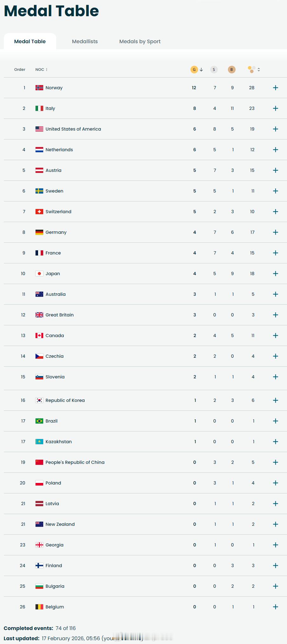
Task: Show details for Republic of Korea
Action: coord(276,400)
